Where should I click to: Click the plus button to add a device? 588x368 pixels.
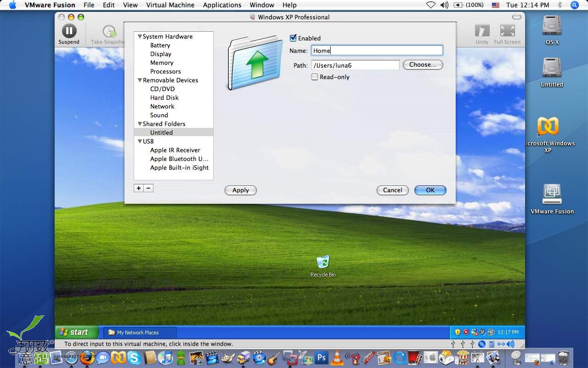click(x=139, y=188)
